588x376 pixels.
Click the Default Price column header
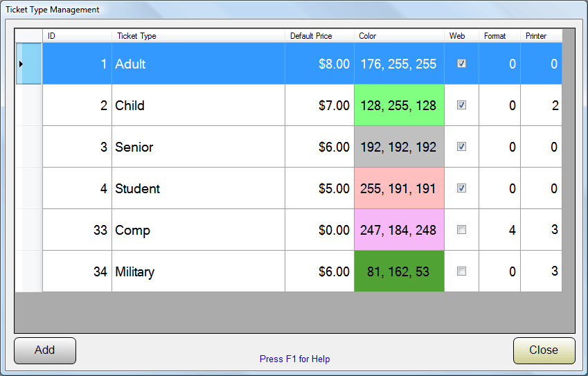click(319, 36)
